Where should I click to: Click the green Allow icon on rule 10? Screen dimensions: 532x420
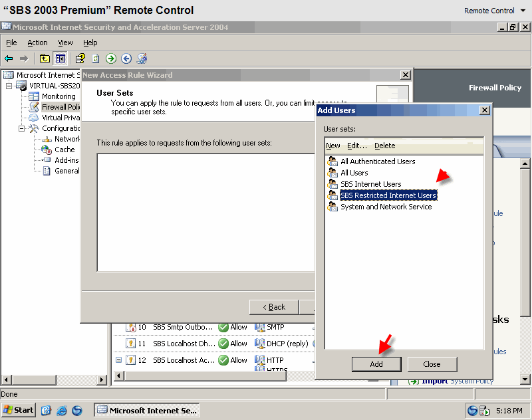click(x=223, y=327)
